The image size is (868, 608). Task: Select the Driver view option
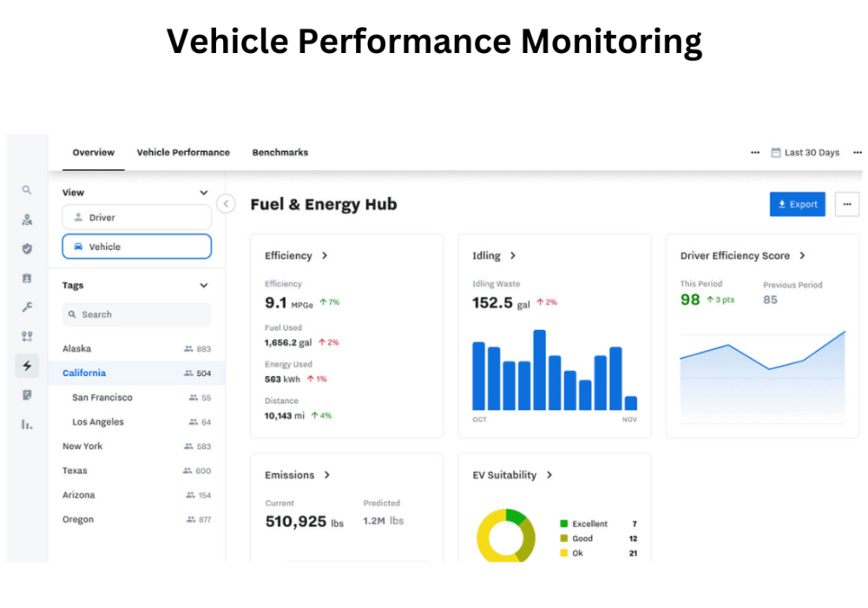point(136,217)
